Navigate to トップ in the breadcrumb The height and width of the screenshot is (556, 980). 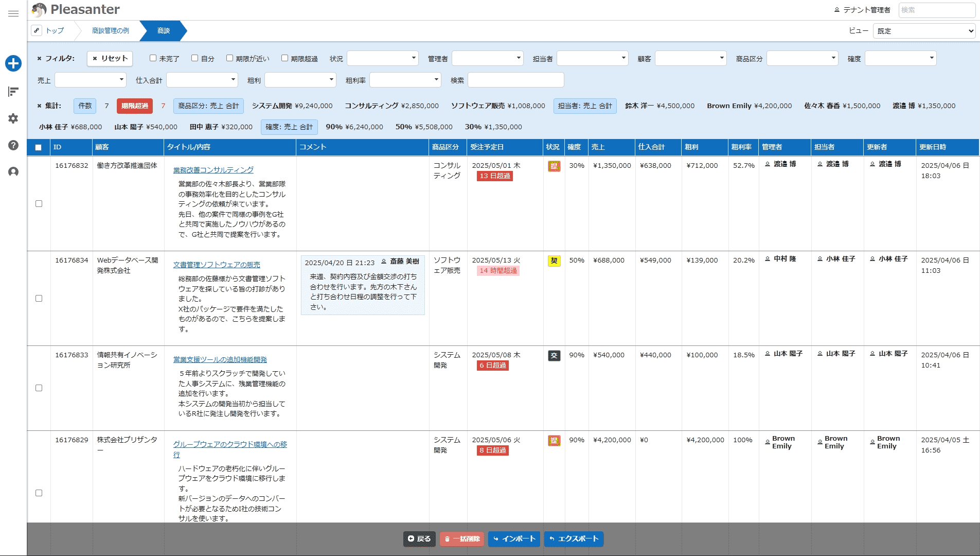click(55, 31)
